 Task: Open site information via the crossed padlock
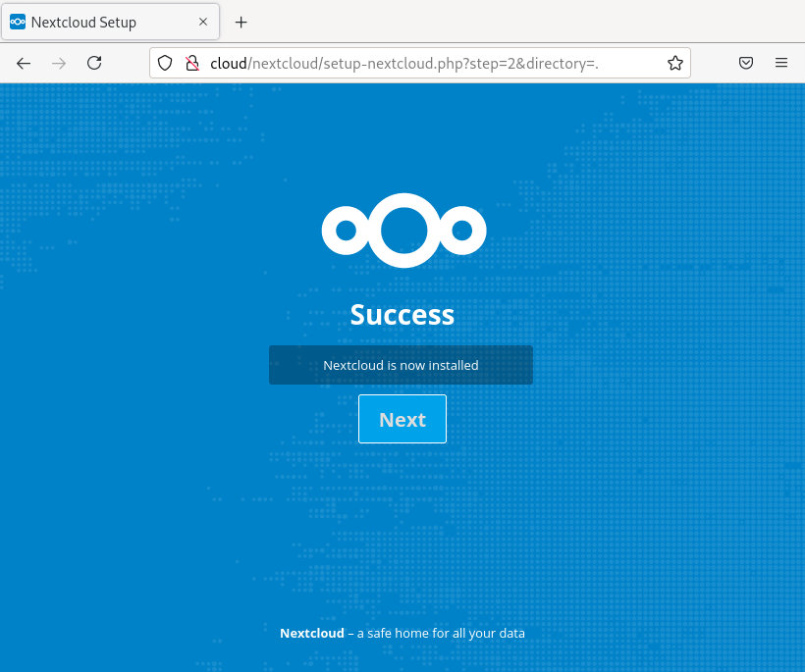192,63
